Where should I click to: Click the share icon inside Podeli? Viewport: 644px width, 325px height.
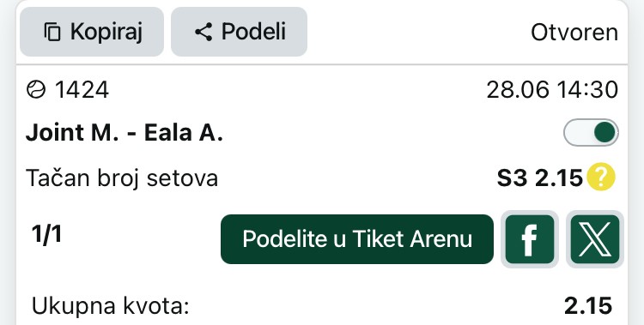click(204, 32)
